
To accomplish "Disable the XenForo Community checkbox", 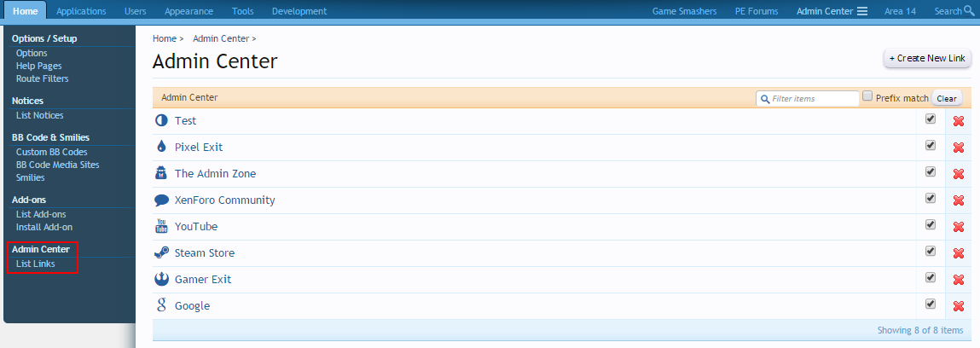I will point(931,198).
